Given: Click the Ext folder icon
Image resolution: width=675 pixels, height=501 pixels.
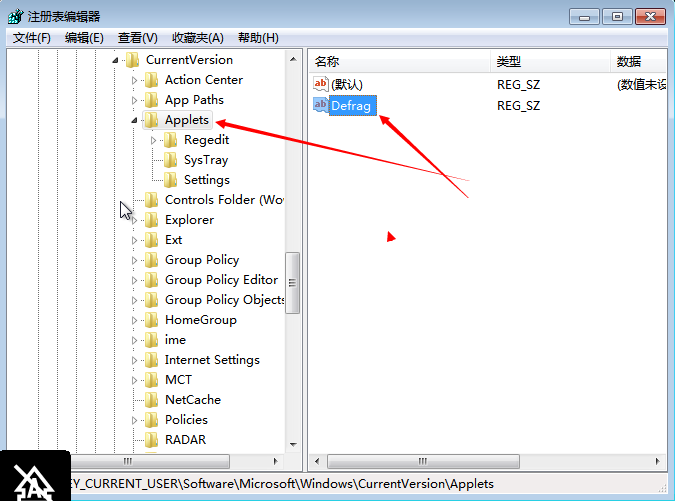Looking at the screenshot, I should click(151, 240).
